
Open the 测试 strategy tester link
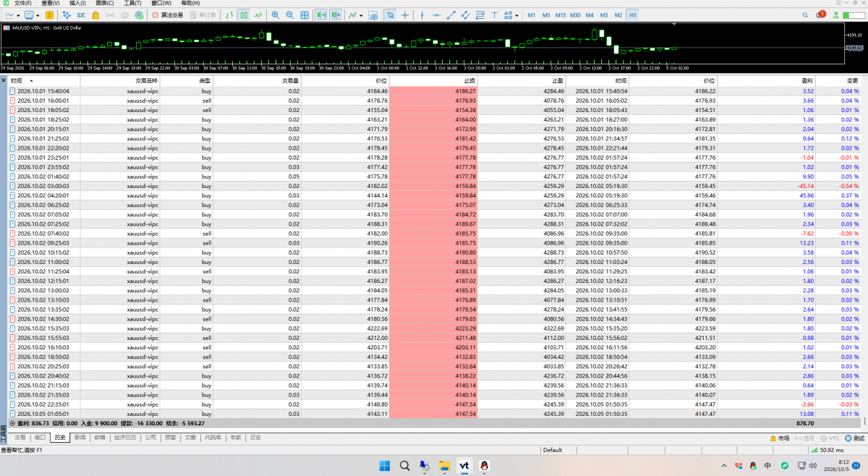tap(855, 438)
